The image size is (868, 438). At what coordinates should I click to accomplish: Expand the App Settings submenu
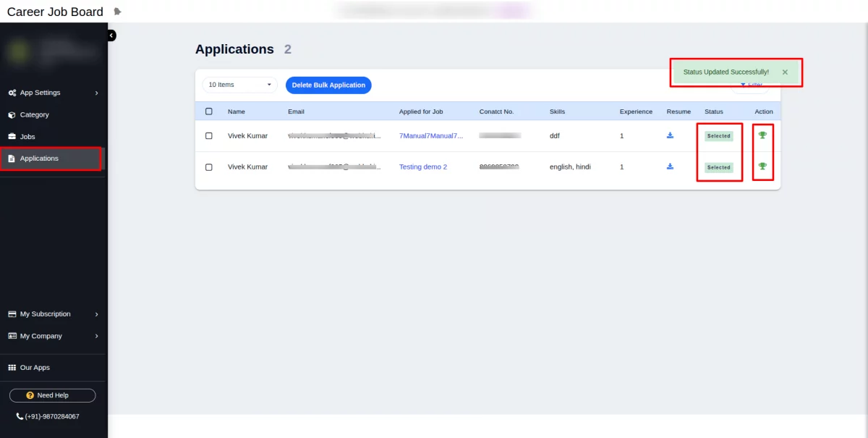54,93
